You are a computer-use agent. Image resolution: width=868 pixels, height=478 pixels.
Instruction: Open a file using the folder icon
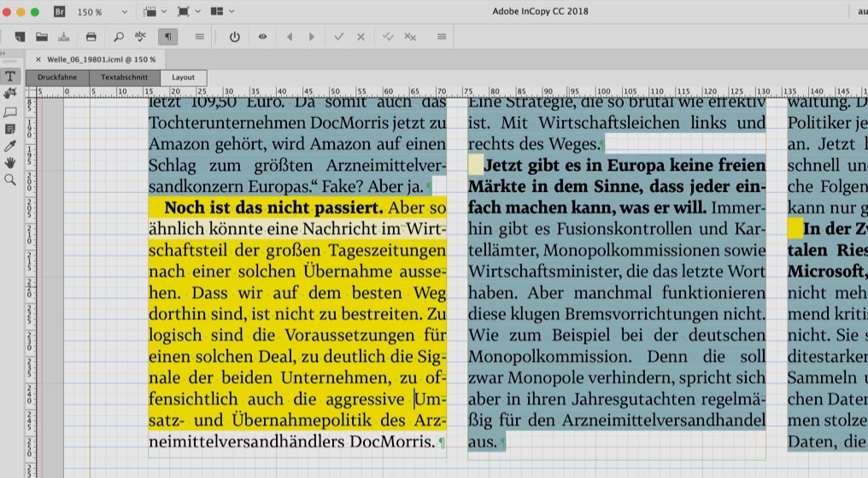pos(42,37)
